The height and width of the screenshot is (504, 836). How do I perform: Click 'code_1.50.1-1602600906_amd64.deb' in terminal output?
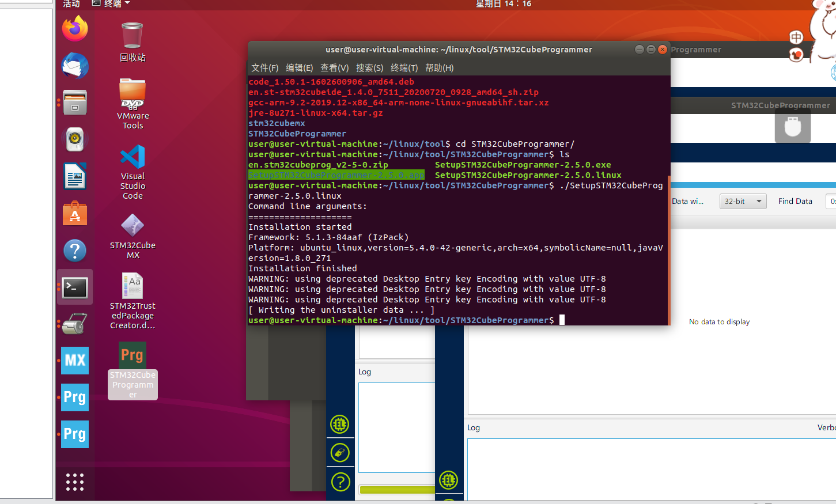[331, 82]
